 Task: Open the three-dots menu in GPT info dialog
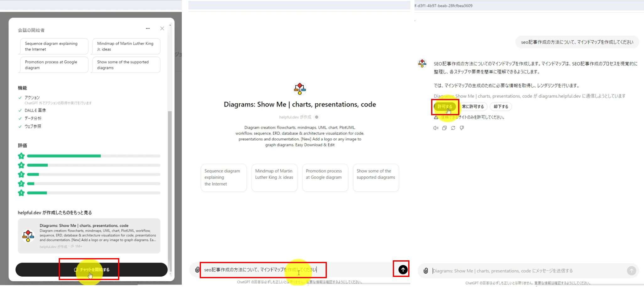pos(148,29)
